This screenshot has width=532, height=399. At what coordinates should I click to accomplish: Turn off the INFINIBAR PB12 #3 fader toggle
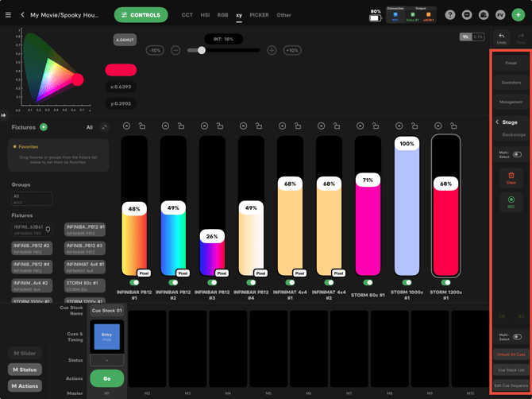(x=212, y=282)
